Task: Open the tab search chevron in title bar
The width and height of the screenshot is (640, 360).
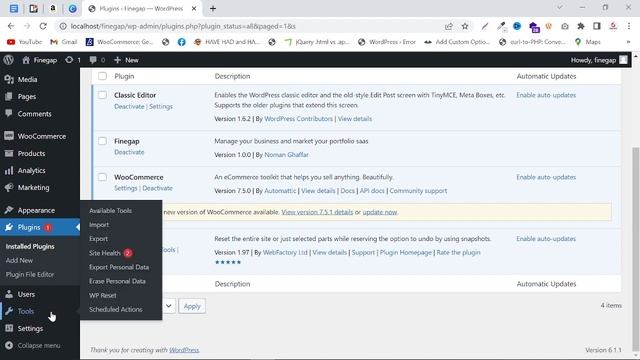Action: 560,7
